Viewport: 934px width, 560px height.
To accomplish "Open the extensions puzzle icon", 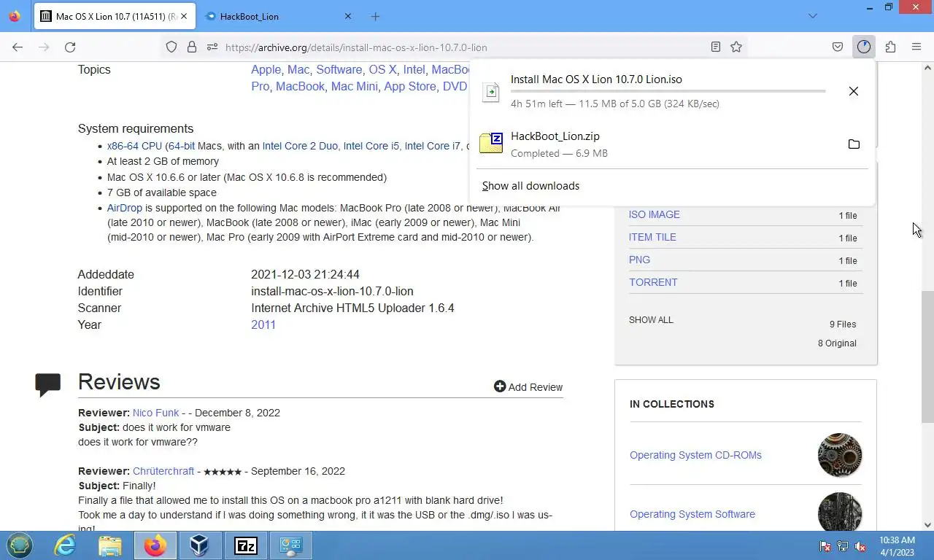I will (890, 47).
